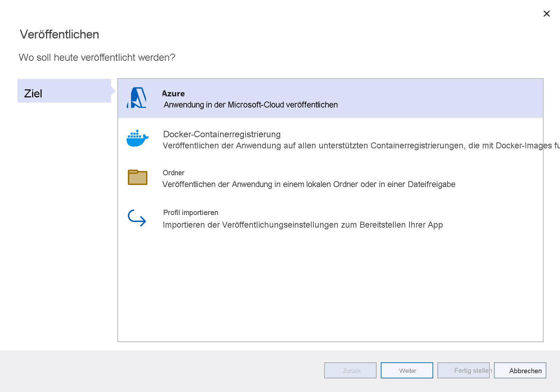Click the Ordner folder icon
Image resolution: width=560 pixels, height=392 pixels.
[x=137, y=177]
